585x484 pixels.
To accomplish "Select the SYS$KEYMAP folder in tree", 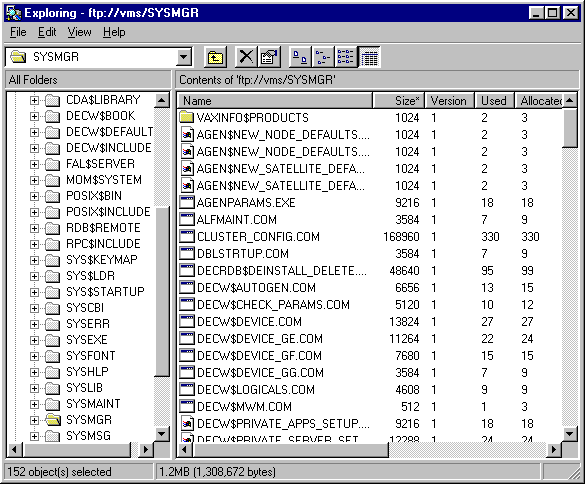I will tap(102, 260).
